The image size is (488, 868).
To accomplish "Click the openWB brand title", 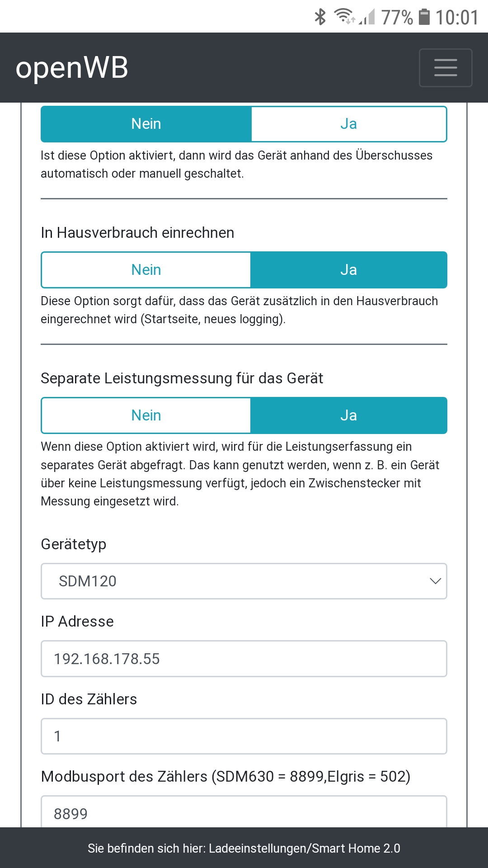I will coord(72,68).
